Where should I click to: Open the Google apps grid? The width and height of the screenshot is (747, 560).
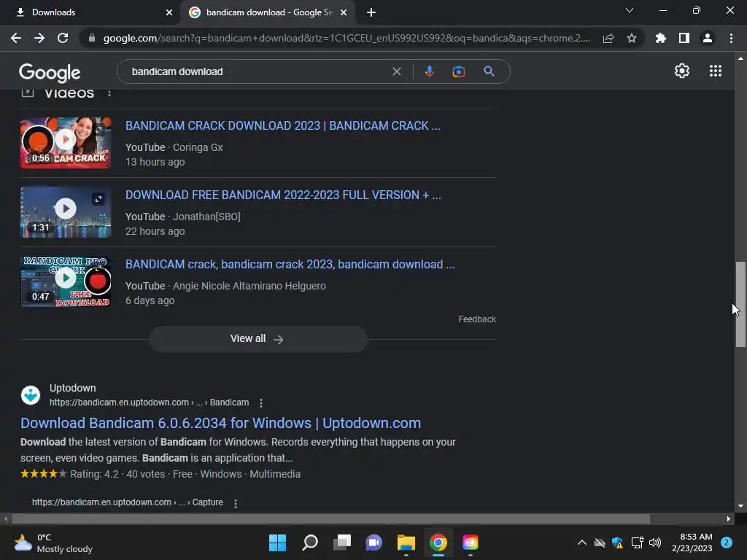click(x=716, y=71)
